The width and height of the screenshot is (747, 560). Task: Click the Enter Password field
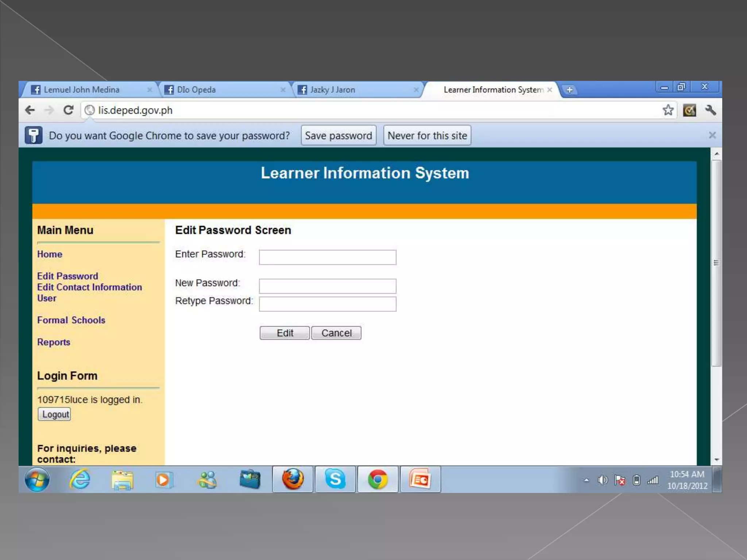click(328, 257)
